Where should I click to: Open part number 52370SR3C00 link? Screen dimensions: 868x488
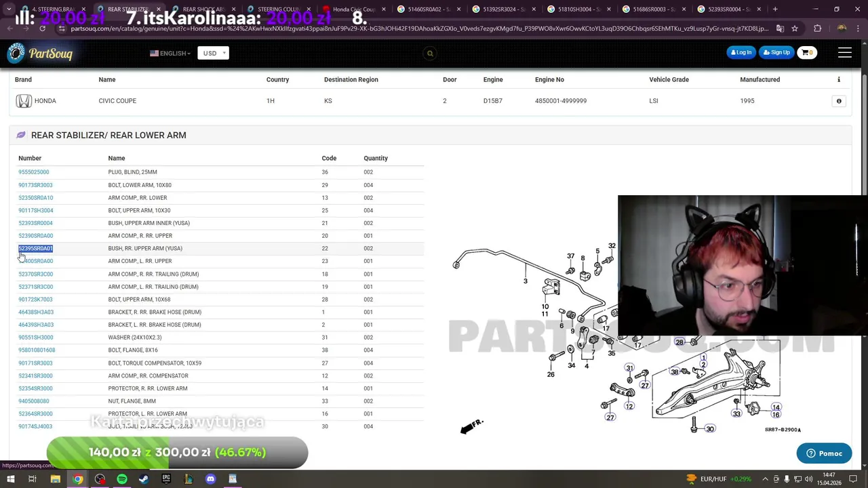[x=35, y=274]
